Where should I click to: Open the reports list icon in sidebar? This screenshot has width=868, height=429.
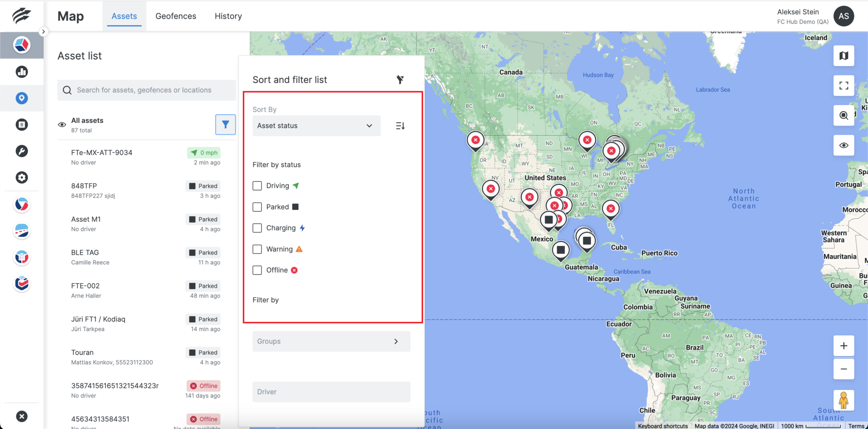[22, 124]
